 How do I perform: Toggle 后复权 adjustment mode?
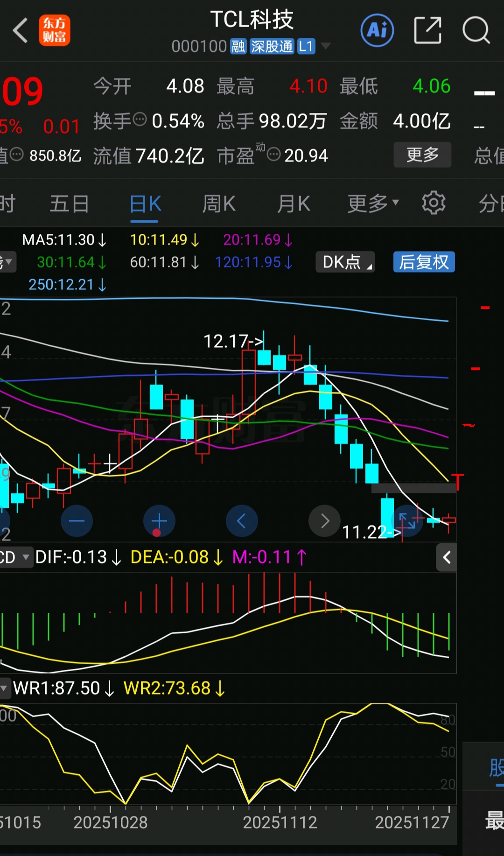[x=424, y=262]
